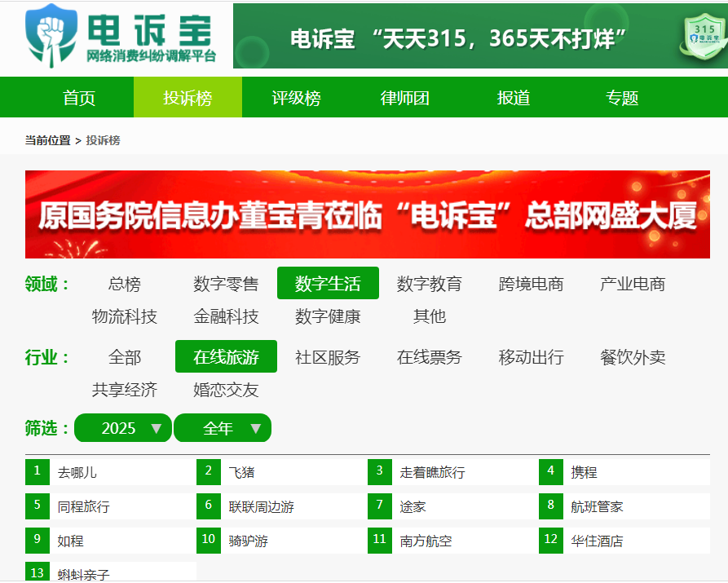Select the 总榜 domain filter
This screenshot has height=583, width=728.
pos(125,284)
